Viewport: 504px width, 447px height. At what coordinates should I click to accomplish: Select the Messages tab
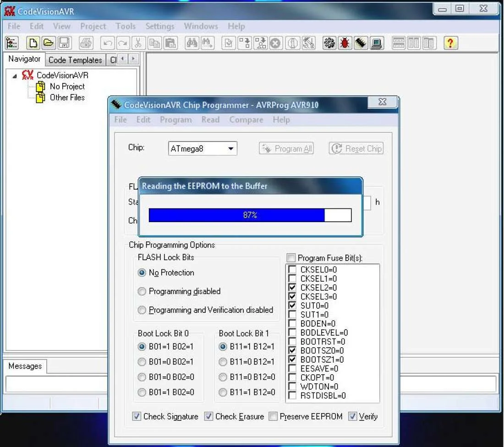pyautogui.click(x=25, y=366)
